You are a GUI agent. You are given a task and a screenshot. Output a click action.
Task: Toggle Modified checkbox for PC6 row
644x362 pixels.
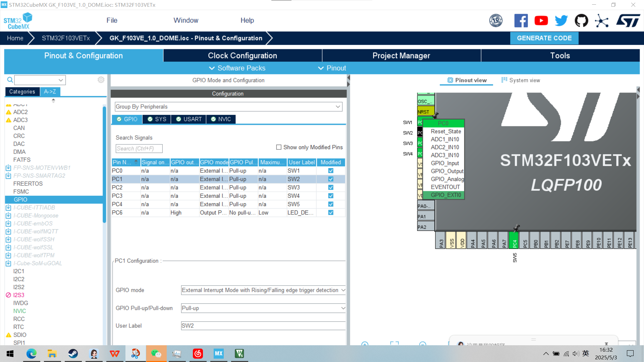(x=331, y=213)
